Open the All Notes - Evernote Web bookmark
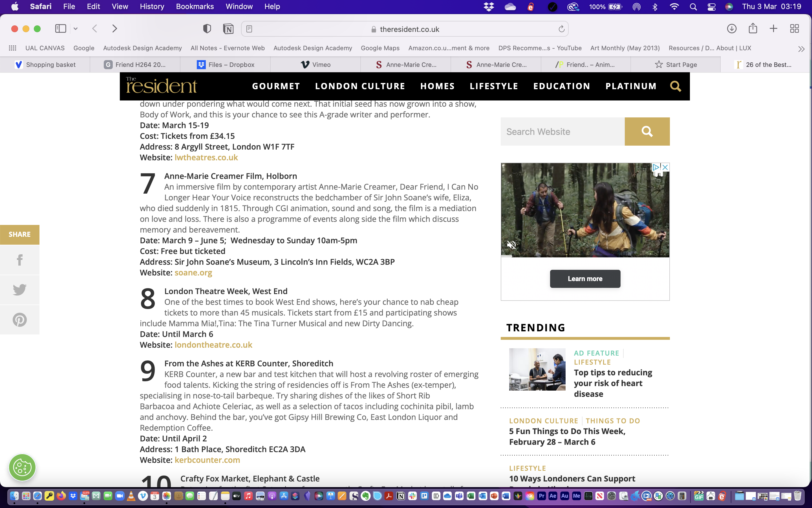Viewport: 812px width, 508px height. (228, 48)
